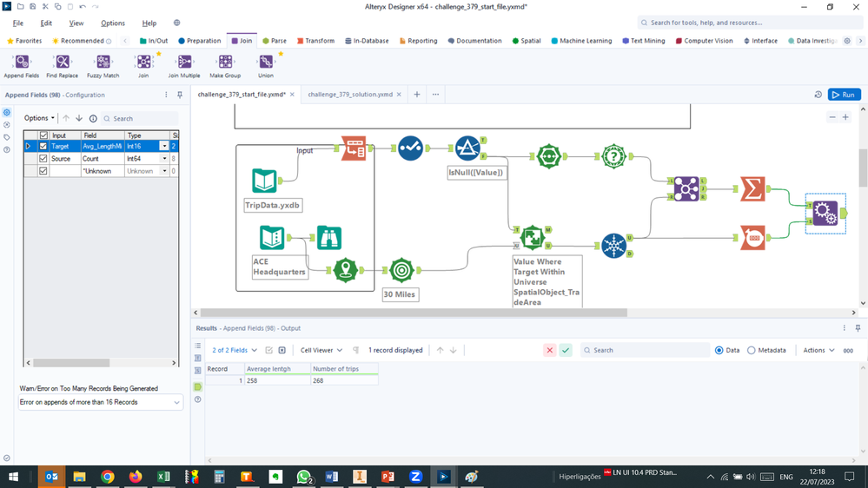Add a new workflow tab

417,95
